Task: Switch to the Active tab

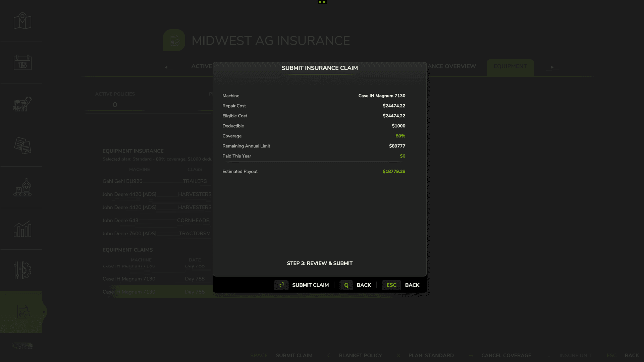Action: click(202, 66)
